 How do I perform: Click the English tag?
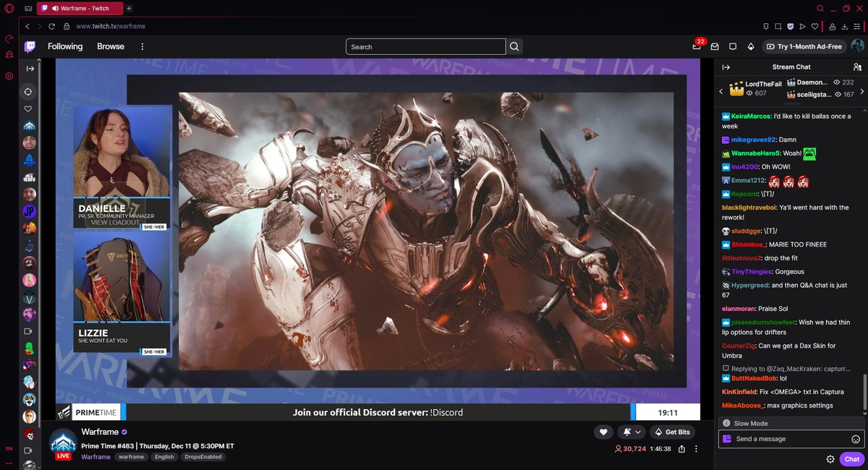[x=164, y=457]
